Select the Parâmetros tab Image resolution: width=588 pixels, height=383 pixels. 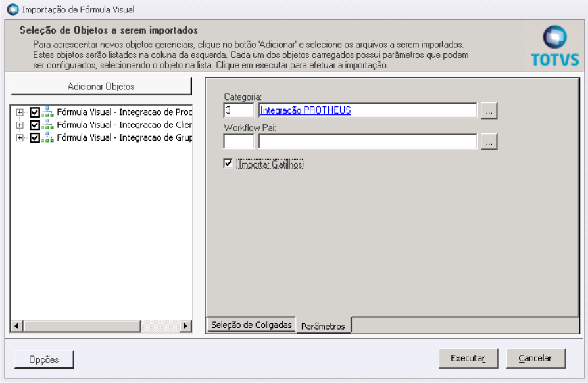click(x=323, y=326)
